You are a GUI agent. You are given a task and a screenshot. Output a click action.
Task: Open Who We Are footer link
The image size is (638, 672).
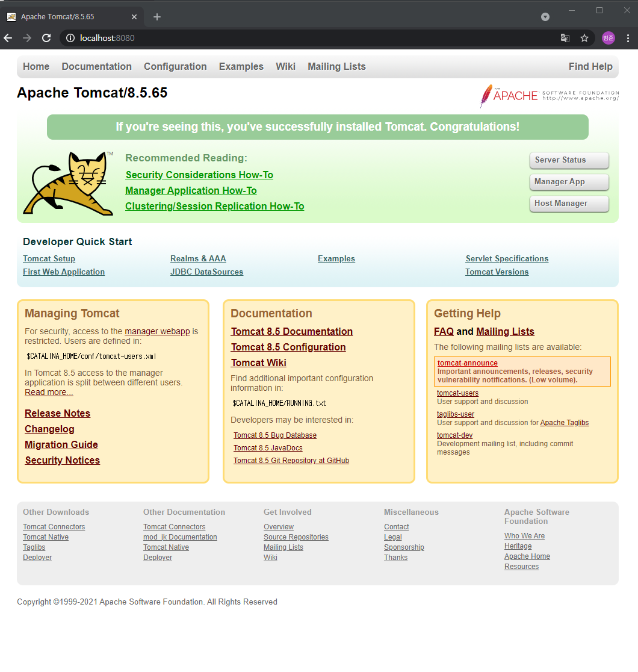pyautogui.click(x=524, y=536)
